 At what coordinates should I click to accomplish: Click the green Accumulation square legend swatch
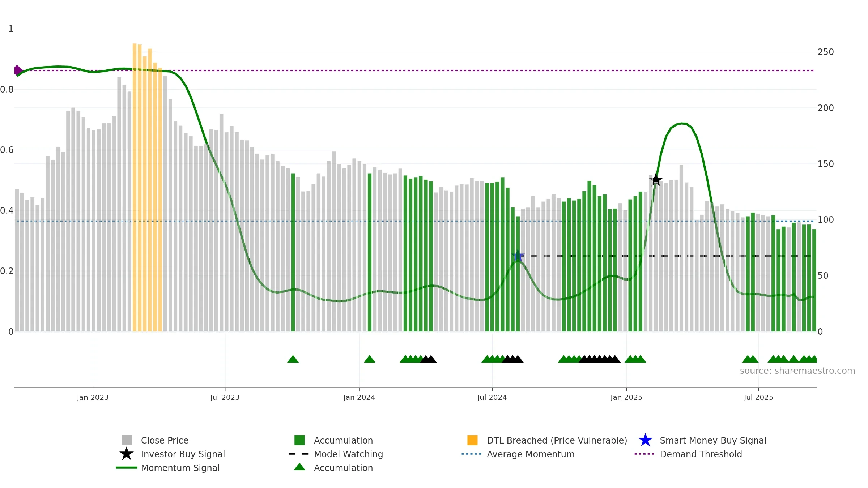pyautogui.click(x=299, y=440)
